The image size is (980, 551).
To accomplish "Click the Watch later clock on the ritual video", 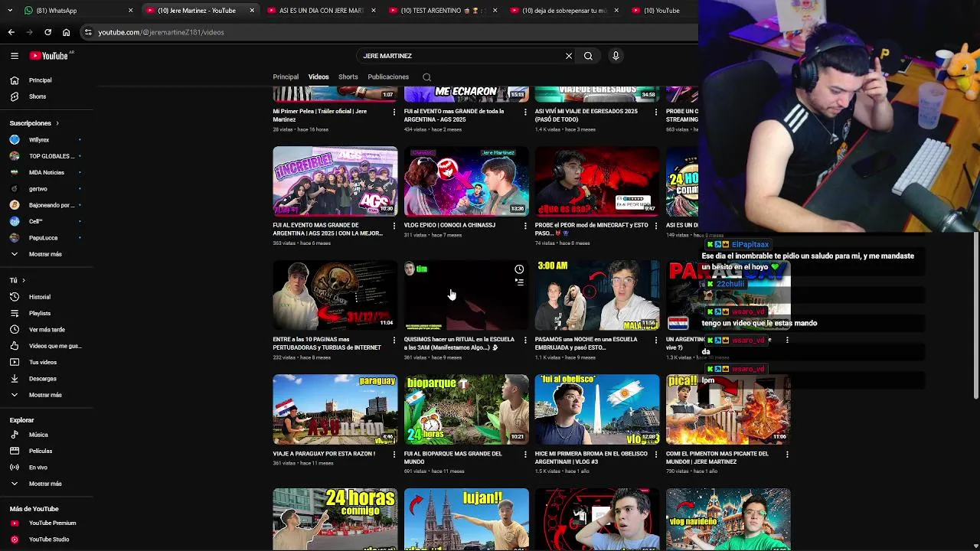I will pyautogui.click(x=519, y=269).
